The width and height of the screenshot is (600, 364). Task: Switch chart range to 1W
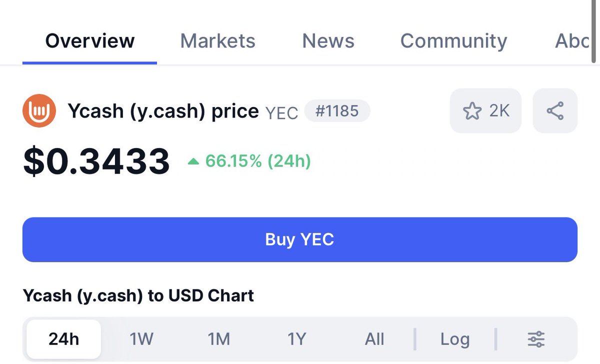[141, 339]
